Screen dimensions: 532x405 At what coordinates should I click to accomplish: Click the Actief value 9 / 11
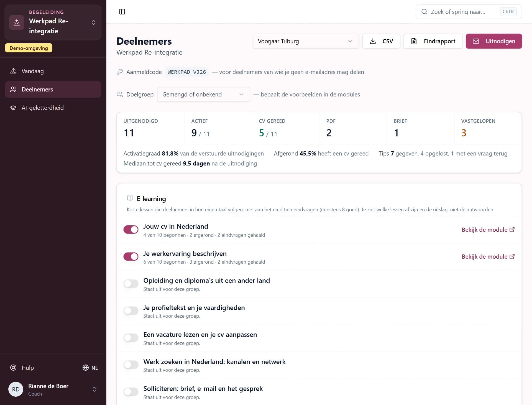click(200, 133)
